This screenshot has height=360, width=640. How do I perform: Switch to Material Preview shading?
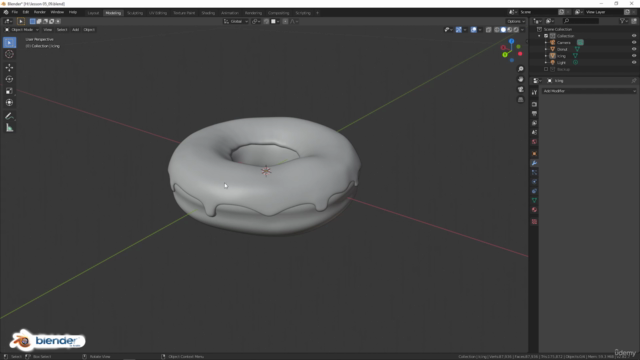tap(510, 30)
